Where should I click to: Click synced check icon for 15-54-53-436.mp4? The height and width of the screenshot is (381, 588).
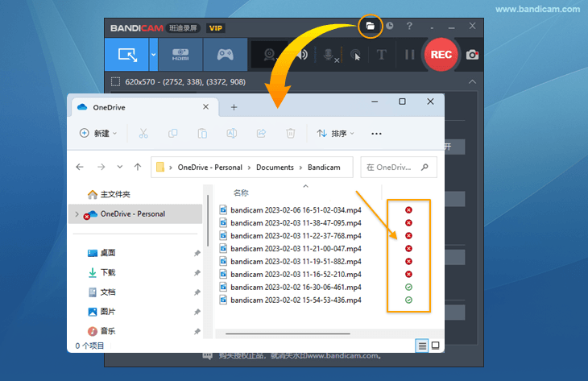408,300
